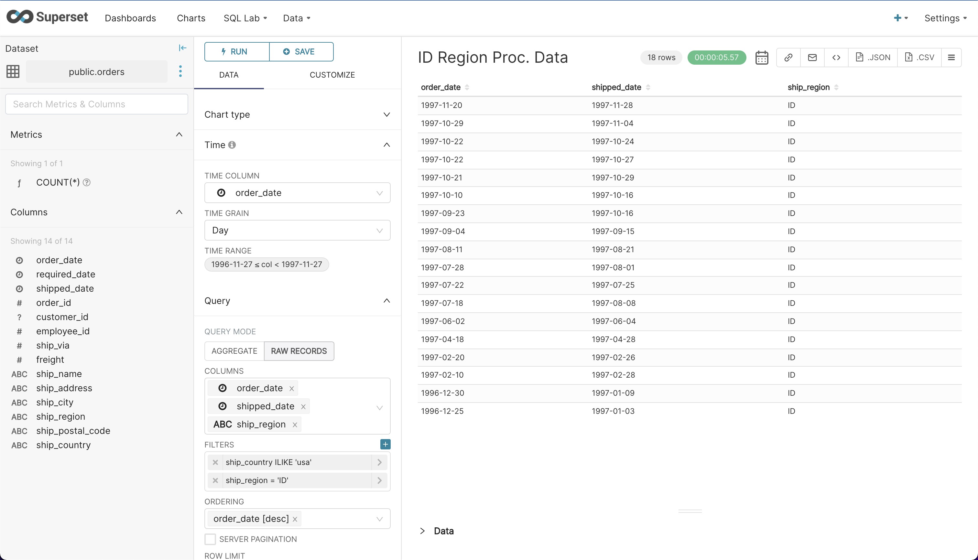Screen dimensions: 978x560
Task: Open the cached data calendar icon
Action: (762, 57)
